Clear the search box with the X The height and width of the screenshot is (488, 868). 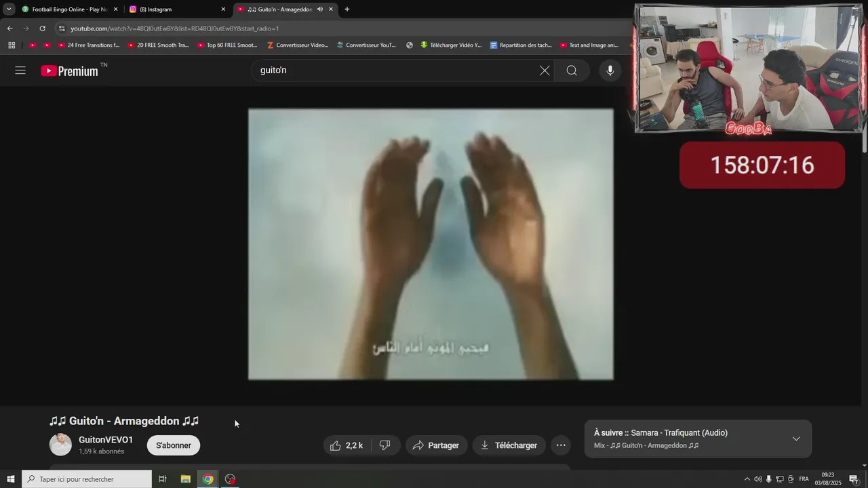point(545,70)
